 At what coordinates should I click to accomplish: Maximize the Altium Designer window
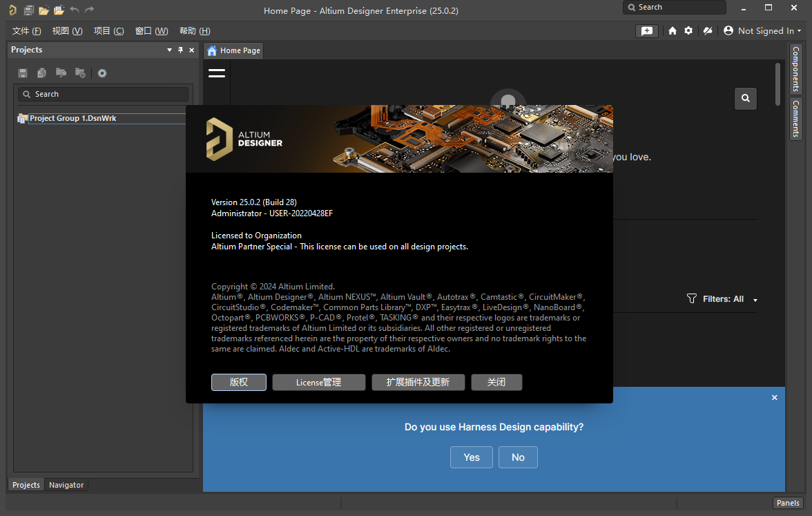(x=768, y=7)
